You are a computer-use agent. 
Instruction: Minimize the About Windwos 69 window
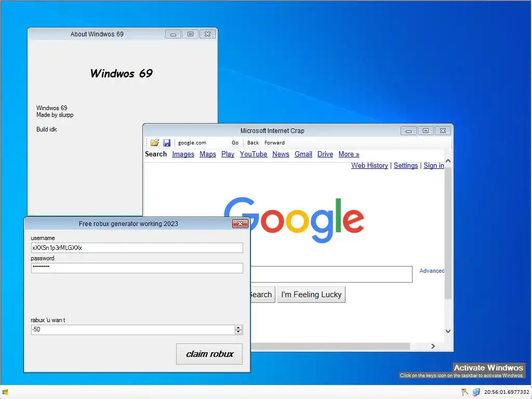click(173, 34)
